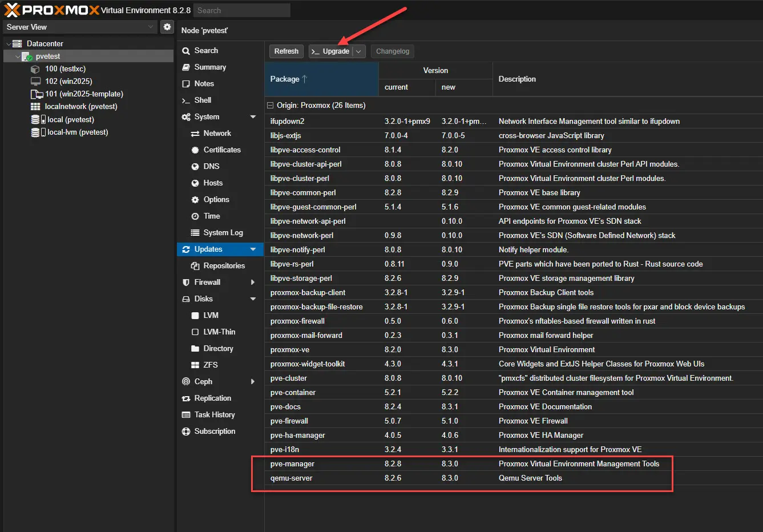Click the localnetwork (pvetest) grid icon

coord(35,107)
